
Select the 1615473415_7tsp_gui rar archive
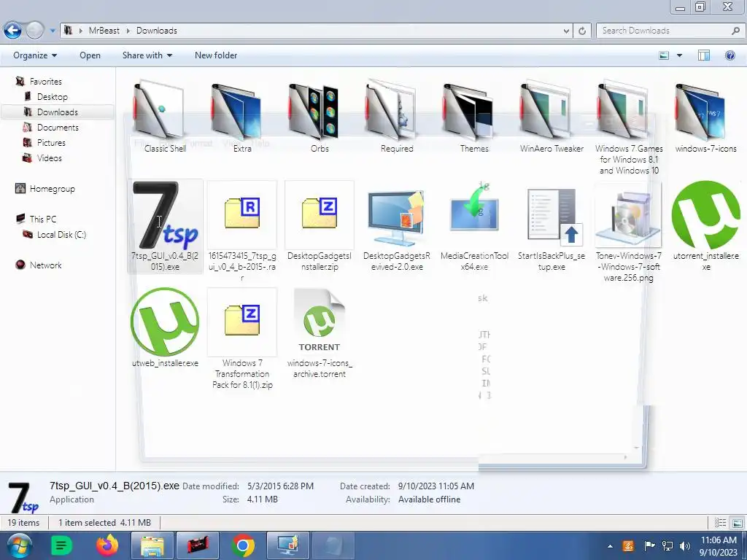point(242,231)
